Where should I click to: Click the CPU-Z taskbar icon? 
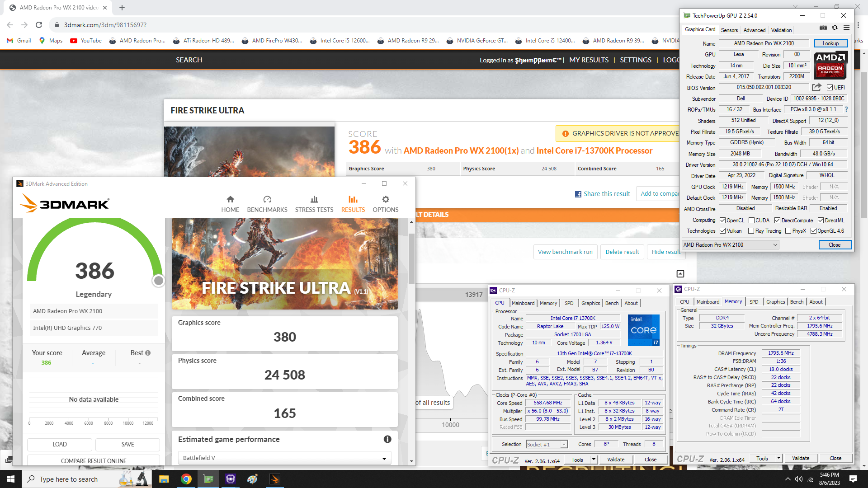coord(230,479)
